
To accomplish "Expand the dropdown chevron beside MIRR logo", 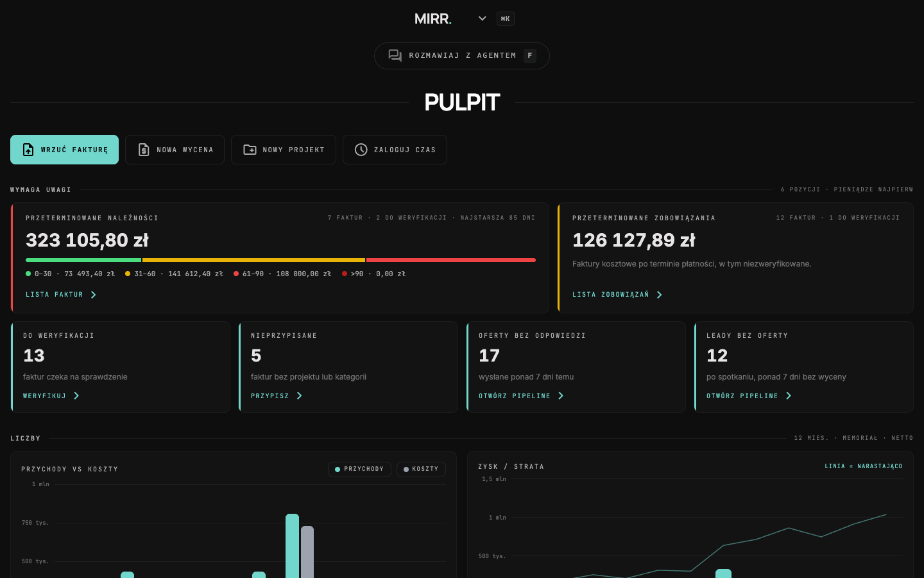I will 483,19.
